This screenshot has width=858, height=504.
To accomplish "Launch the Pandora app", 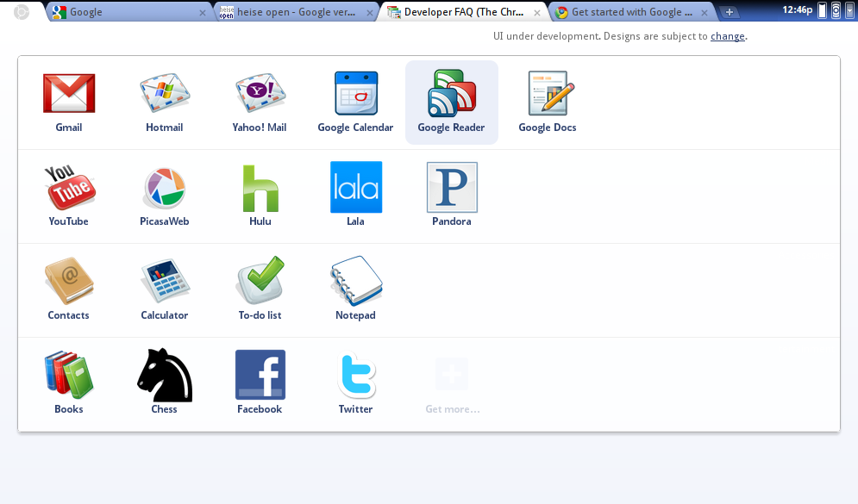I will point(452,187).
